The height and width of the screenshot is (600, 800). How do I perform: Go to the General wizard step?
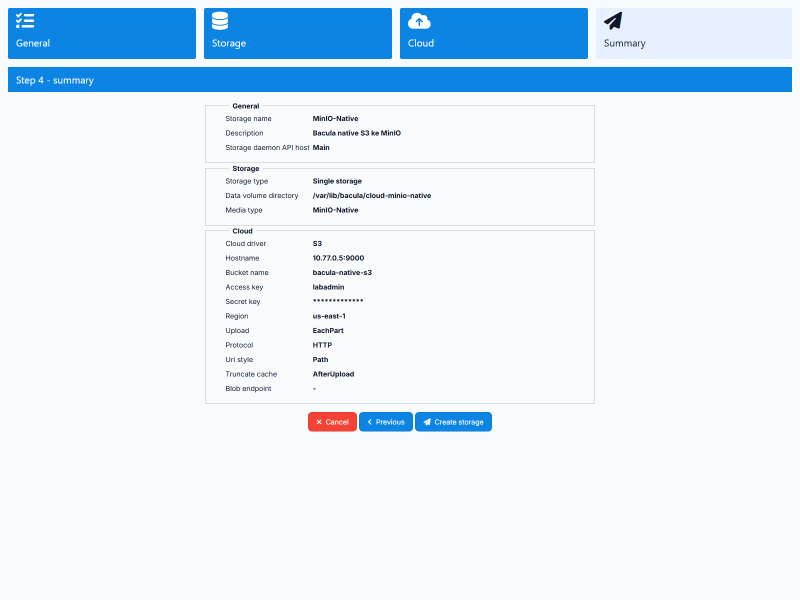pos(102,33)
